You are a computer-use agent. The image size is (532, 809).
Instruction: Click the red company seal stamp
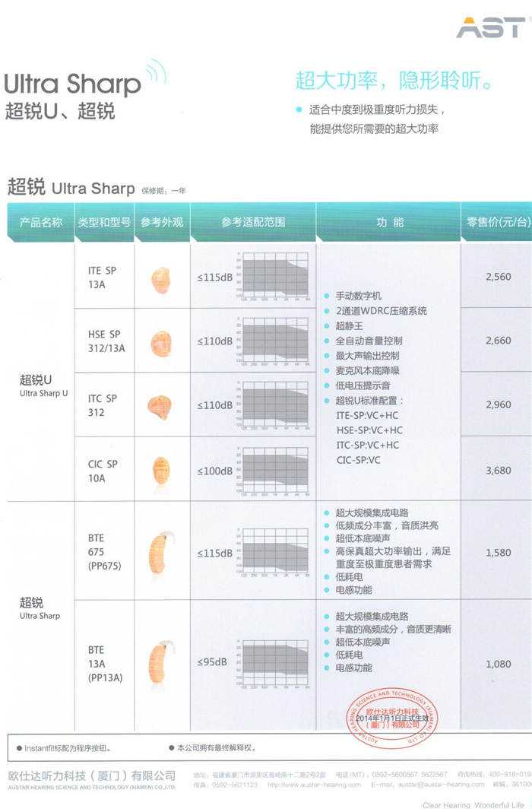coord(393,718)
